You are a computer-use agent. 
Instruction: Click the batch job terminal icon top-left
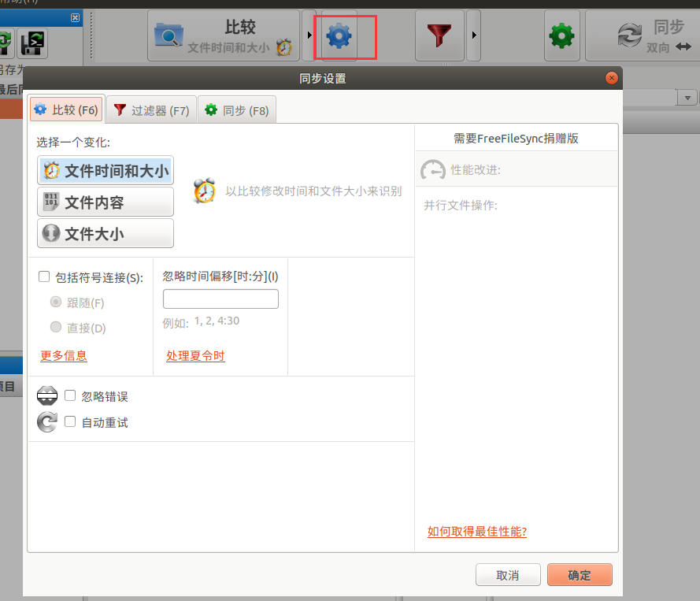pos(32,43)
